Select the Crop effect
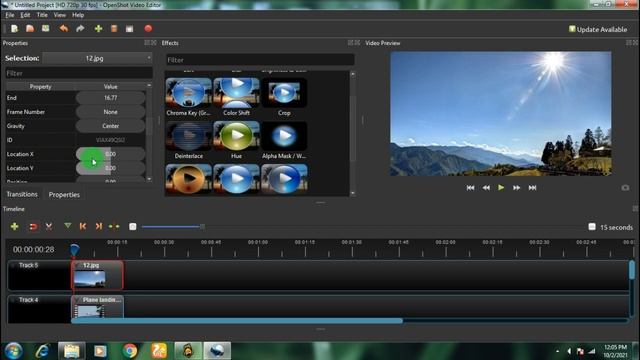 [x=284, y=97]
